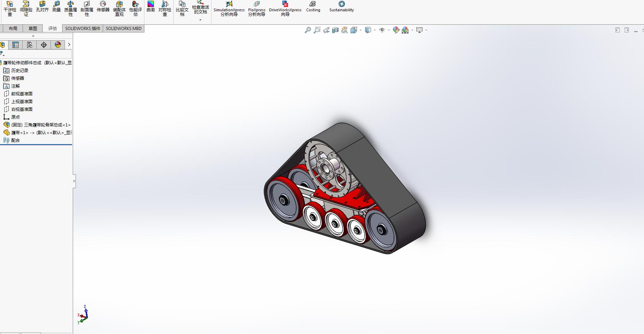The width and height of the screenshot is (644, 334).
Task: Open the DimXpertManager crosshair tab
Action: point(43,45)
